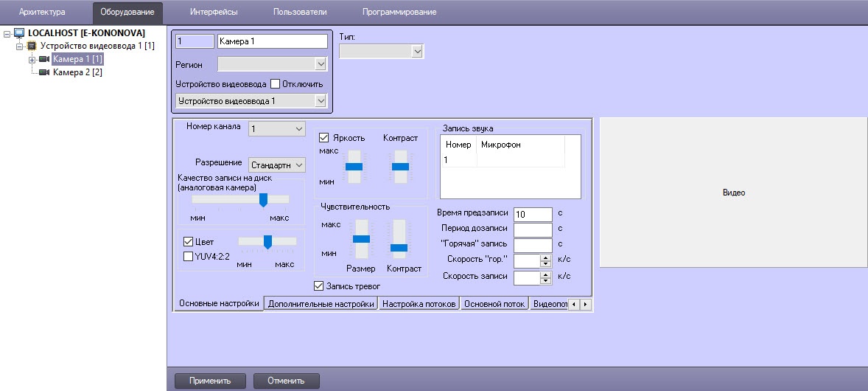Image resolution: width=868 pixels, height=391 pixels.
Task: Enable the YUV4:2:2 checkbox
Action: tap(188, 256)
